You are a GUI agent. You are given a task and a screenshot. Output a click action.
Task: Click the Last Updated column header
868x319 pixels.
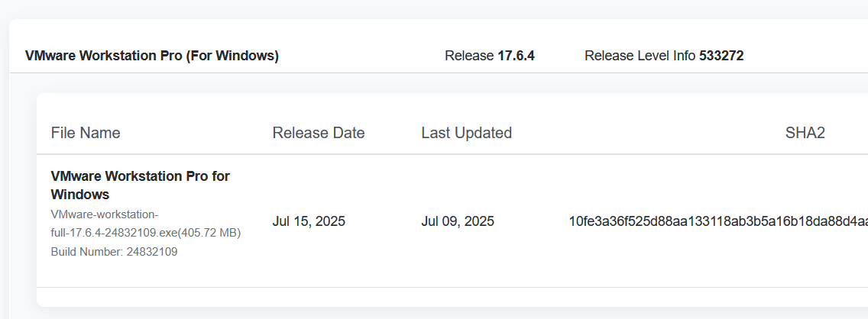[466, 133]
